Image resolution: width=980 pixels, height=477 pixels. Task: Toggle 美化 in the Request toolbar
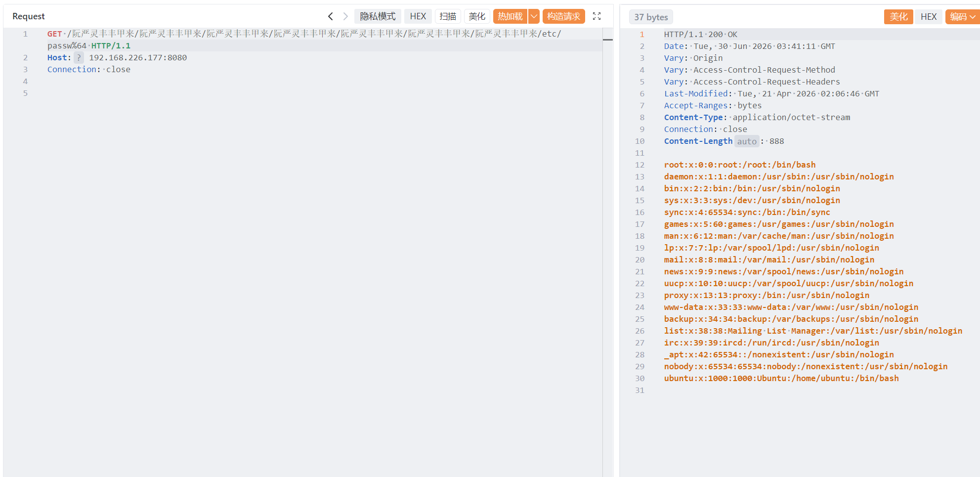pos(477,16)
